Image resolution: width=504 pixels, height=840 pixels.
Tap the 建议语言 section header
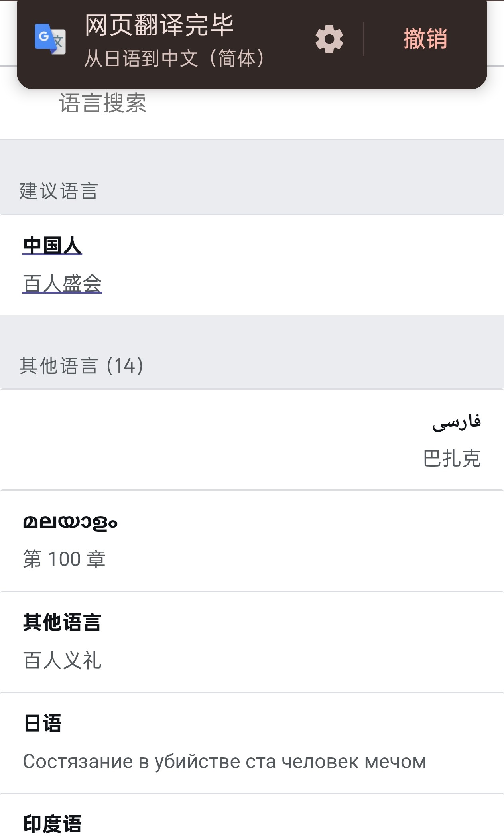(59, 191)
